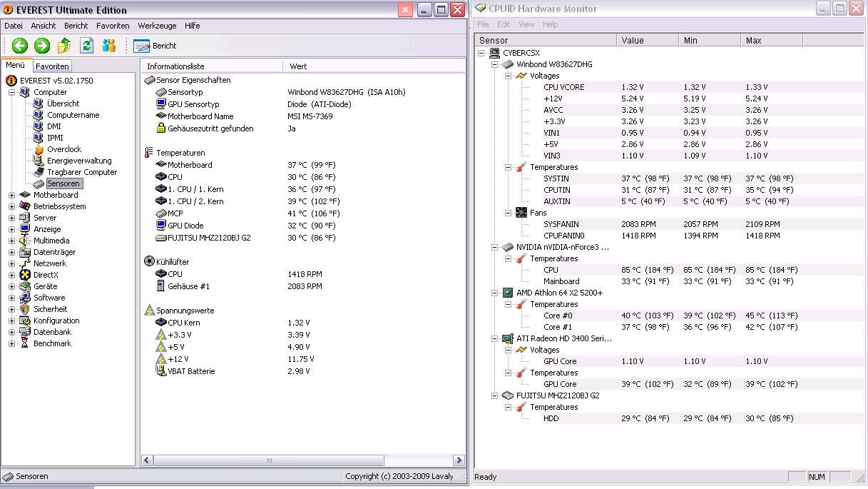
Task: Select the Core #0 temperature row
Action: click(670, 316)
